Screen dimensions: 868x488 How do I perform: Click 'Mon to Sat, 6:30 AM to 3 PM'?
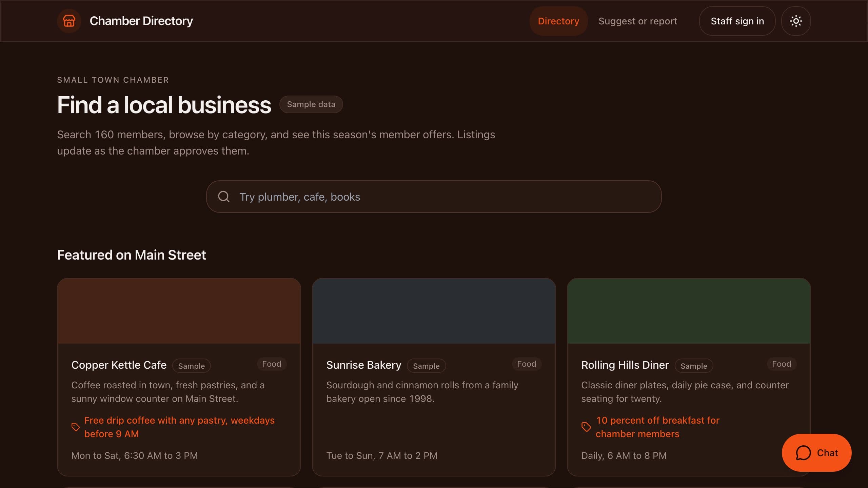[134, 455]
